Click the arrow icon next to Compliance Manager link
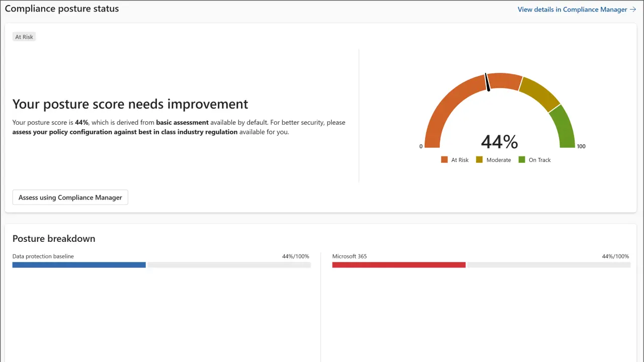This screenshot has height=362, width=644. point(633,9)
